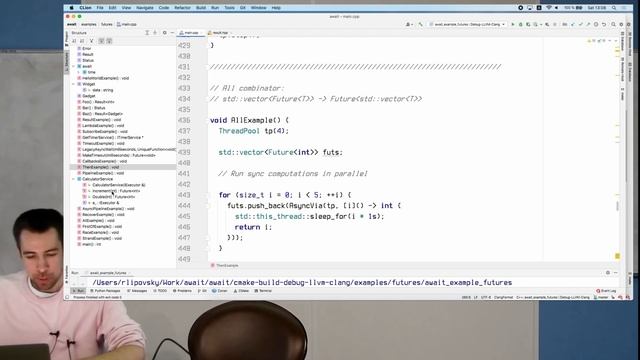The image size is (640, 360).
Task: Toggle the first highlighted Structure view option
Action: pos(101,41)
